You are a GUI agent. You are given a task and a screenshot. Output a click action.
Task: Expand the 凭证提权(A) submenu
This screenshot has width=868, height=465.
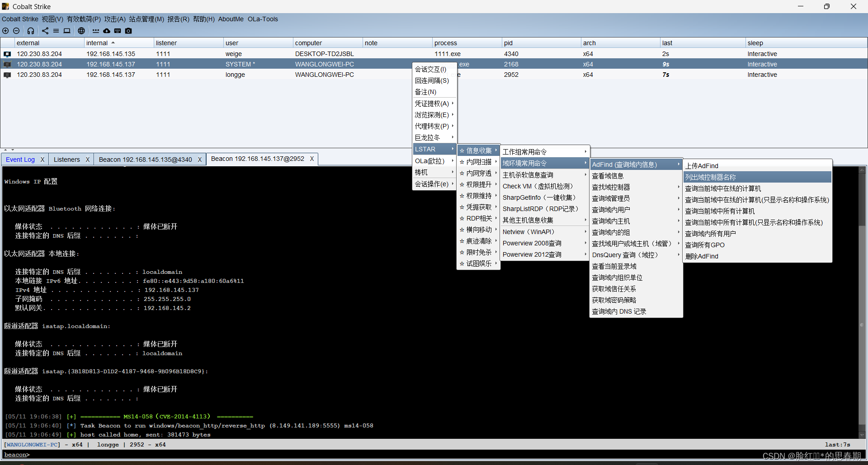point(434,103)
